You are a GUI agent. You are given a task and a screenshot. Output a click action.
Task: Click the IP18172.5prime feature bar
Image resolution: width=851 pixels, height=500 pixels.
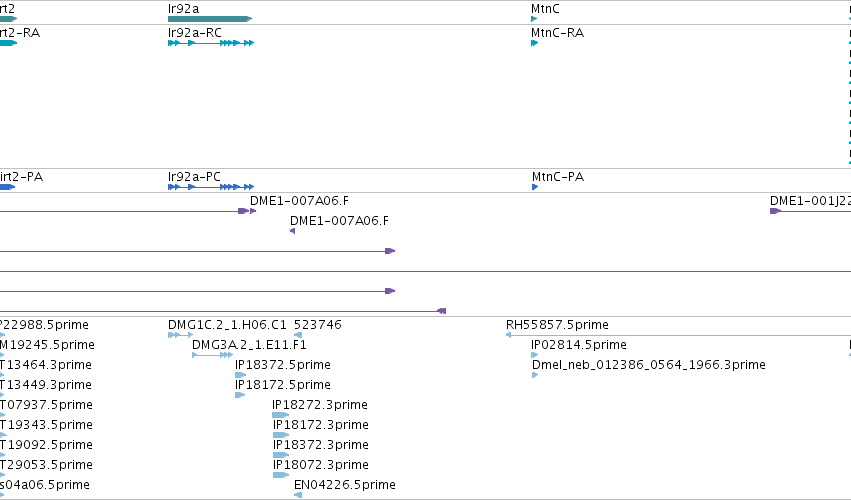(x=240, y=395)
